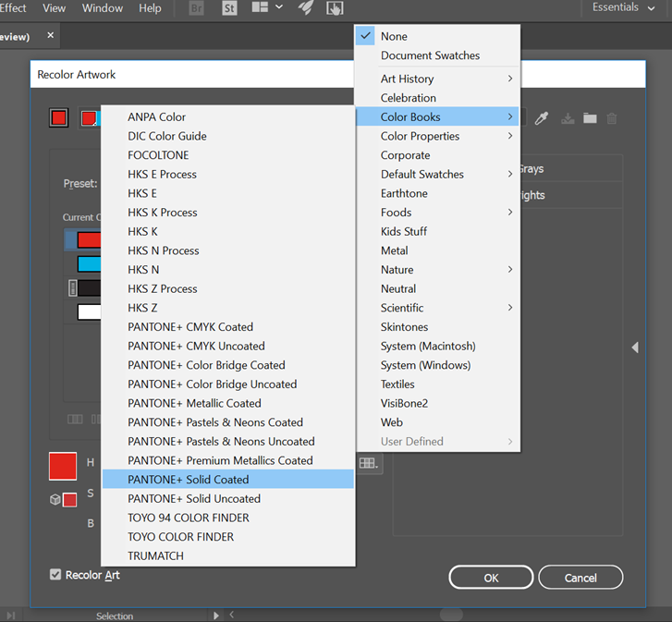The width and height of the screenshot is (672, 622).
Task: Collapse the side panel with left arrow
Action: point(635,348)
